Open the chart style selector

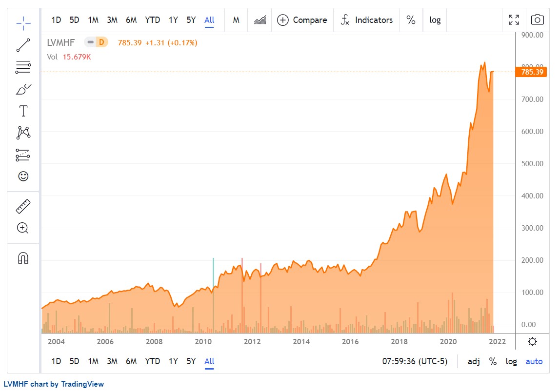tap(260, 20)
